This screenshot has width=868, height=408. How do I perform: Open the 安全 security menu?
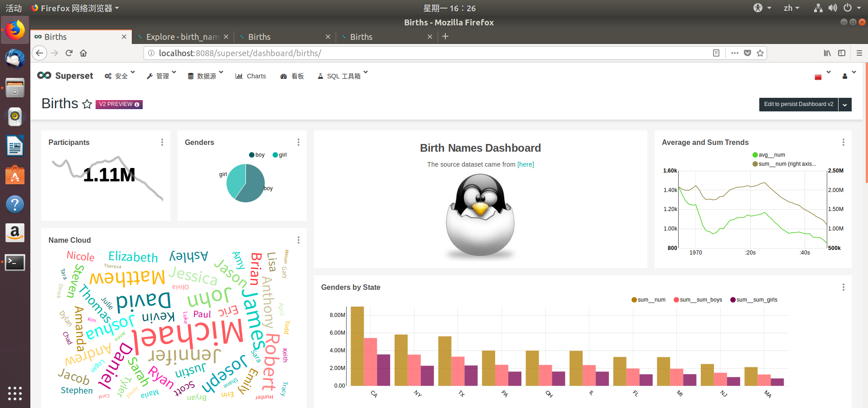tap(120, 76)
